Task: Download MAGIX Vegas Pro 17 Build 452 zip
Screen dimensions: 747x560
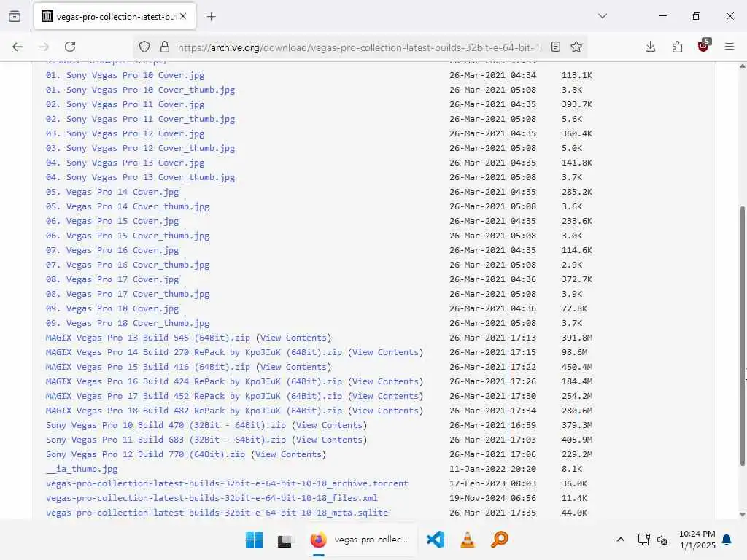Action: [194, 396]
